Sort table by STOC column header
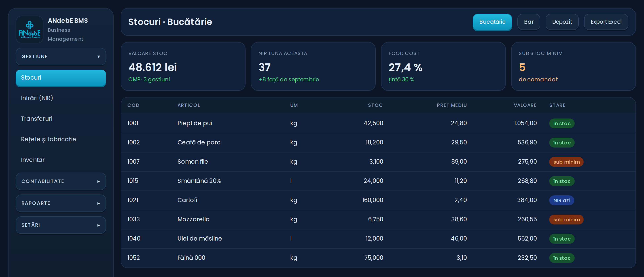The width and height of the screenshot is (644, 277). [x=375, y=105]
